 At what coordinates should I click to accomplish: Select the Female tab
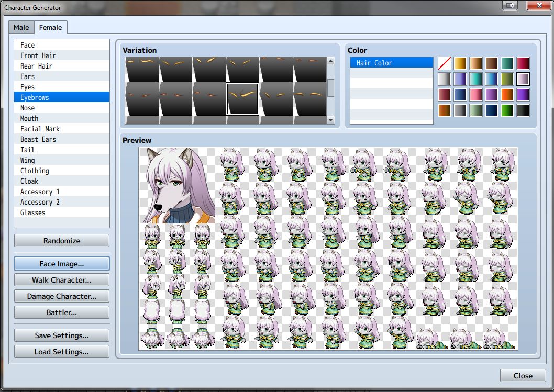pos(50,27)
